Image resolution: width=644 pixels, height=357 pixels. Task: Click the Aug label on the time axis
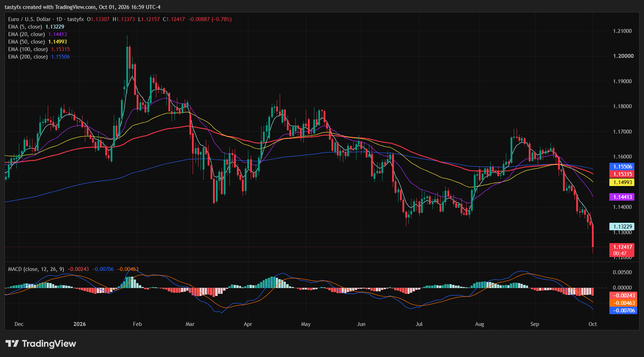tap(480, 324)
